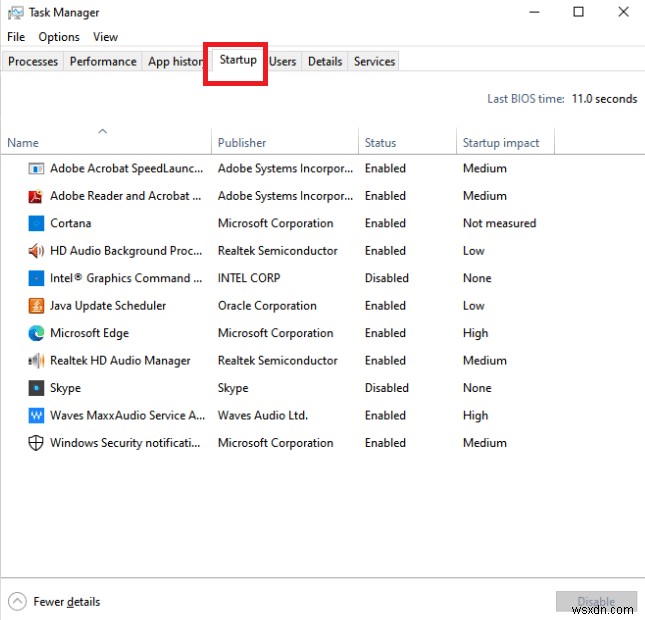This screenshot has height=620, width=645.
Task: Select the Cortana row name
Action: coord(70,223)
